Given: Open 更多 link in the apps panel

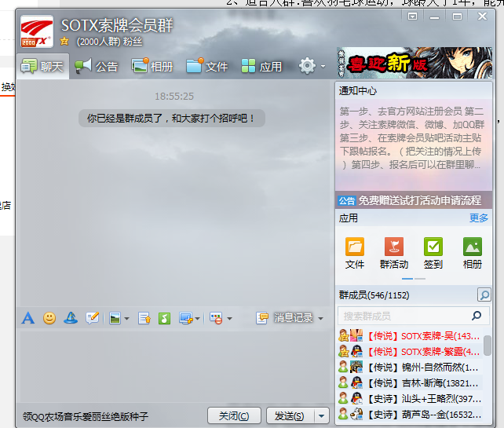Looking at the screenshot, I should point(479,218).
